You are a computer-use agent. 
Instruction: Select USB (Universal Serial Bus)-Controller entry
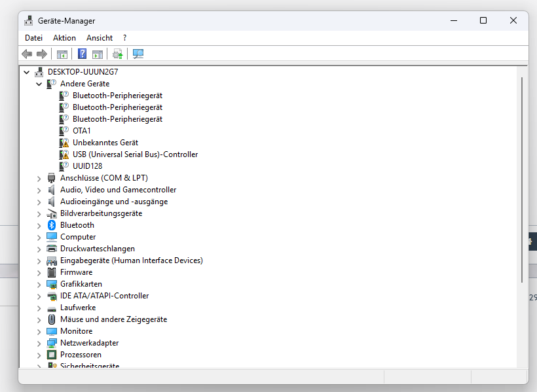click(x=136, y=154)
